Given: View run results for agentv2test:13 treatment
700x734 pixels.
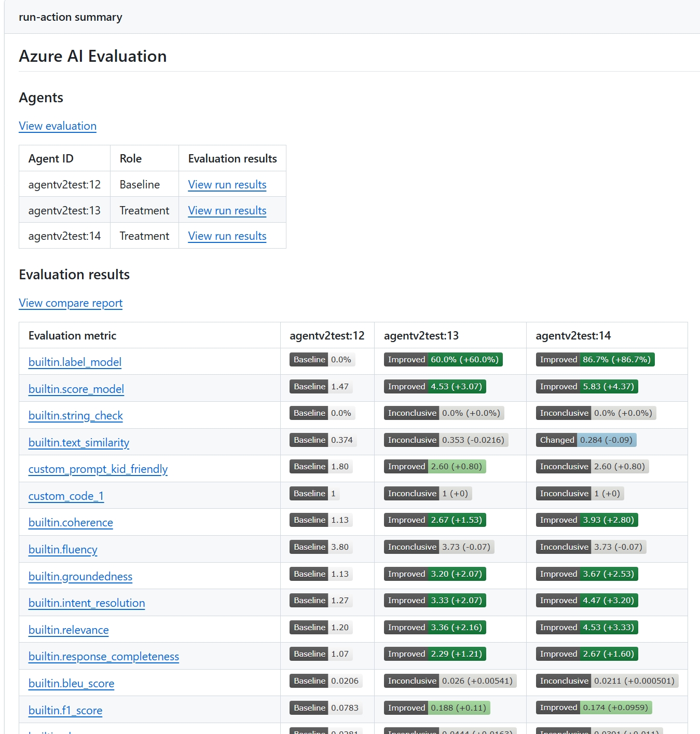Looking at the screenshot, I should [227, 210].
